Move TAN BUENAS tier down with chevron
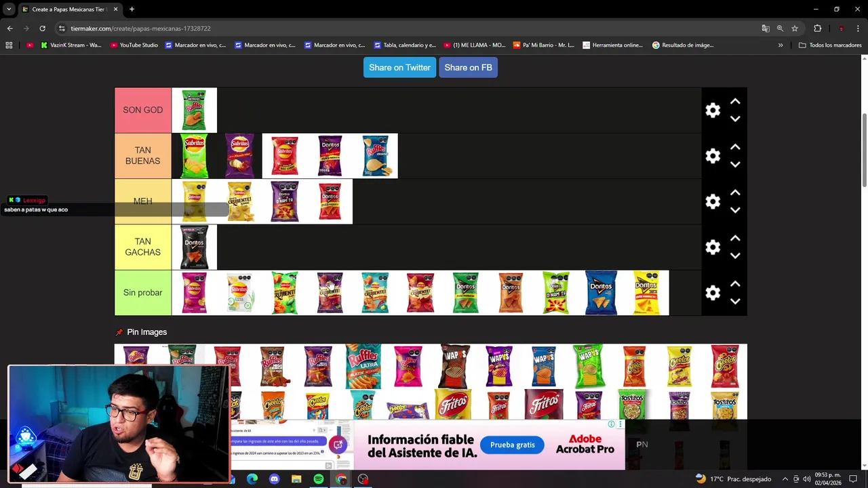 tap(735, 164)
